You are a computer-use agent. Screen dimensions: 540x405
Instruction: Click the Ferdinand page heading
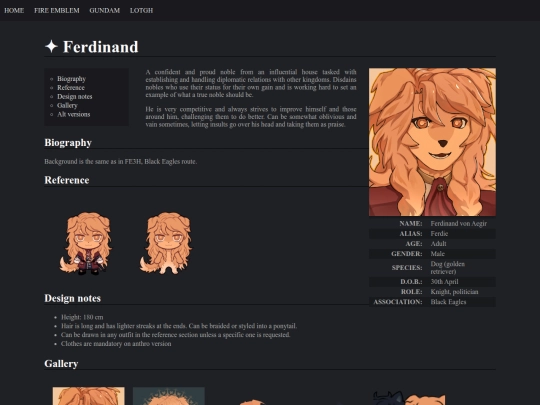[x=100, y=47]
